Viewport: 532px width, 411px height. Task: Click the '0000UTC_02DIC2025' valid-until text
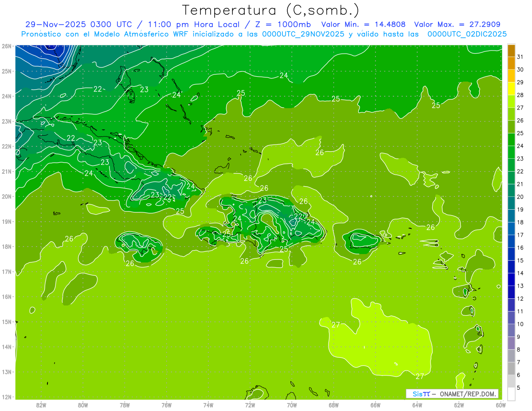pyautogui.click(x=467, y=34)
